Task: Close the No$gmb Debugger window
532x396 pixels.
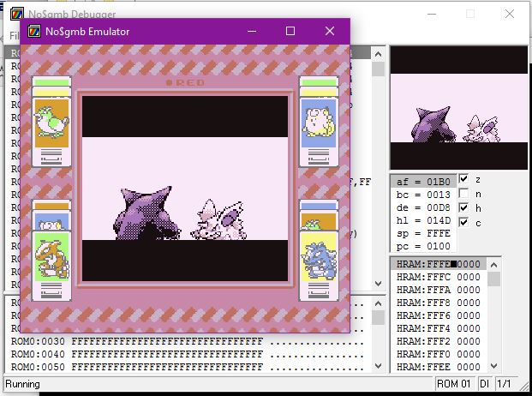Action: (x=509, y=14)
